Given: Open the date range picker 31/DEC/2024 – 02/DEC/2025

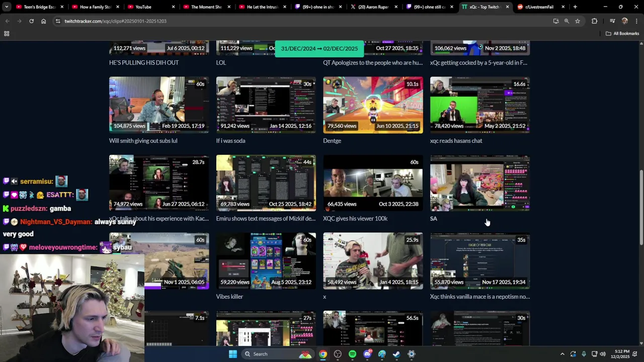Looking at the screenshot, I should 319,49.
